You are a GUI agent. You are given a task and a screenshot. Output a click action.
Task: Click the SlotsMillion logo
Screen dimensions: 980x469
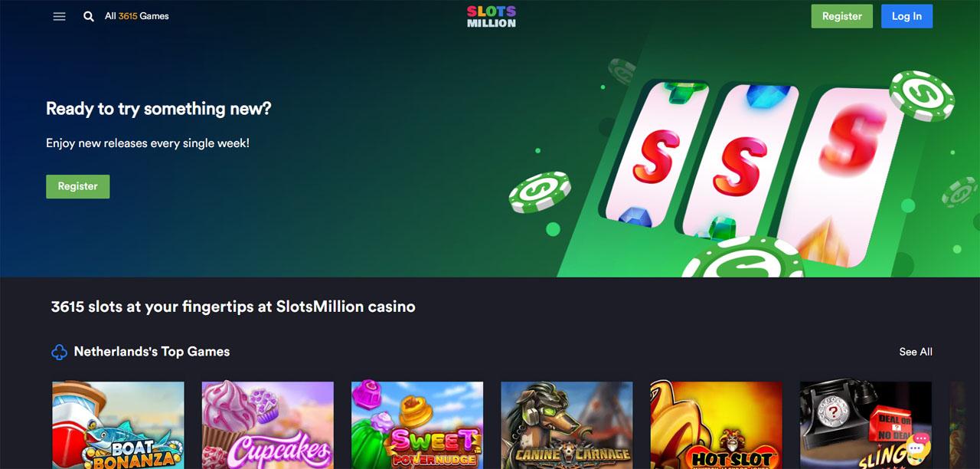[x=492, y=17]
